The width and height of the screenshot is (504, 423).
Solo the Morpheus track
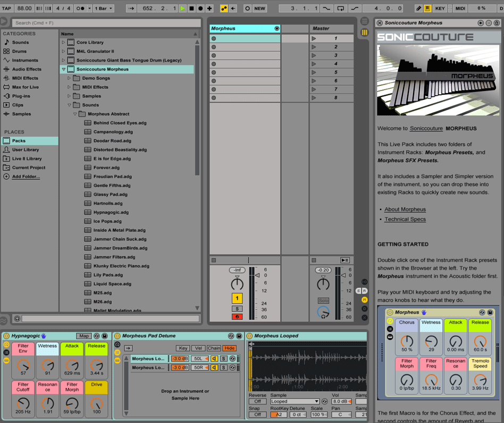(x=237, y=309)
